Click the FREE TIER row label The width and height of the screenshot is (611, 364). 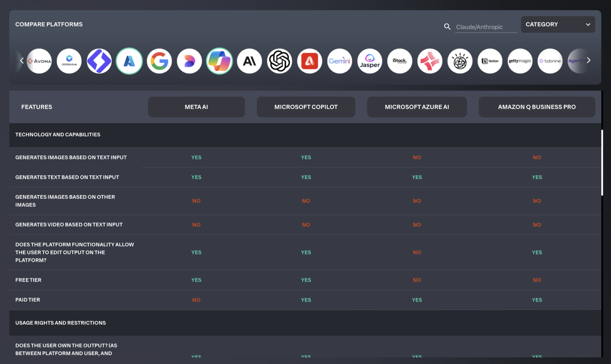(28, 280)
